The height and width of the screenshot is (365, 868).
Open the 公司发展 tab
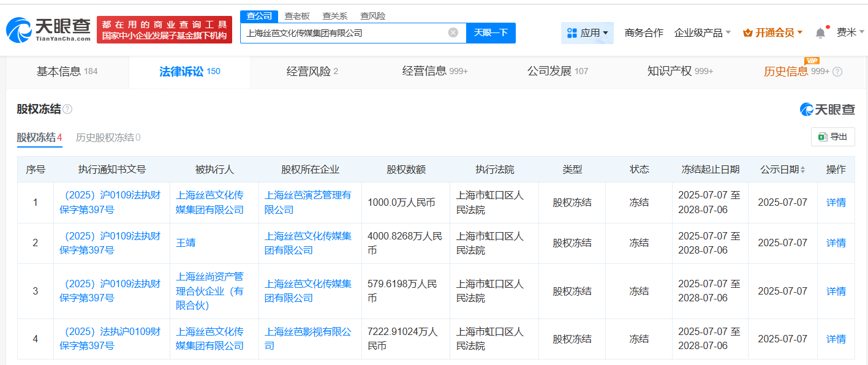pyautogui.click(x=557, y=72)
